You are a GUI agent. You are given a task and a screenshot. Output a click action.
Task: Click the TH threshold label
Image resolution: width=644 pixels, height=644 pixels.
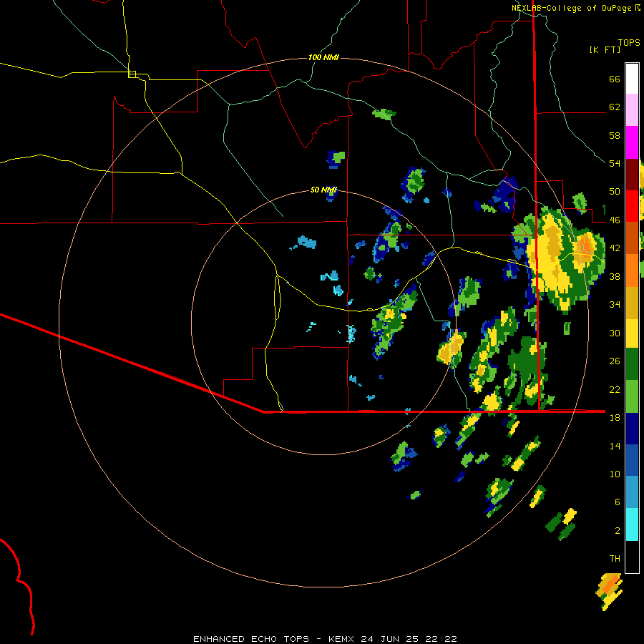coord(615,559)
